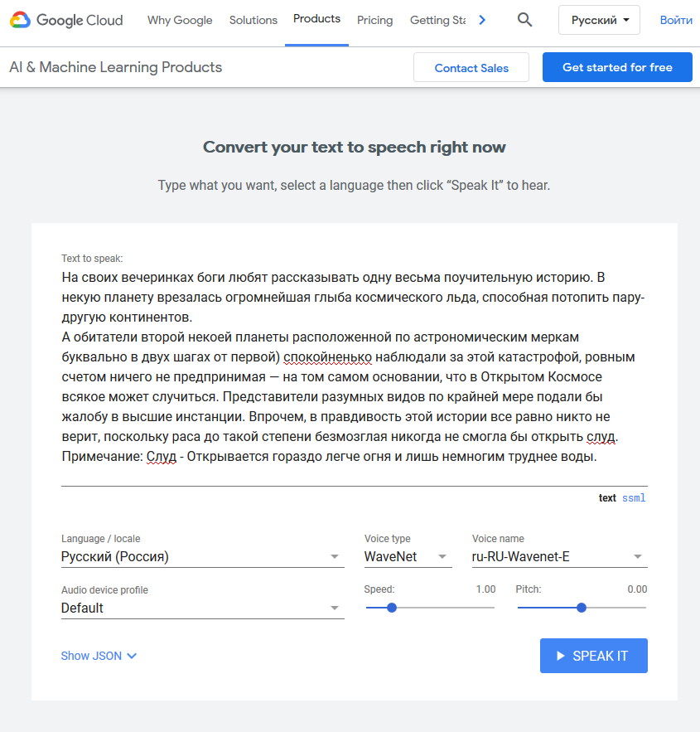Open the Pricing menu item
700x732 pixels.
pos(375,20)
